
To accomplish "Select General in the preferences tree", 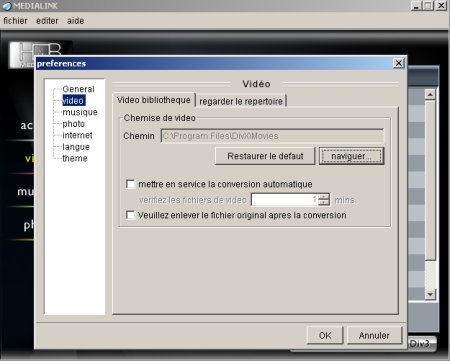I will coord(78,89).
